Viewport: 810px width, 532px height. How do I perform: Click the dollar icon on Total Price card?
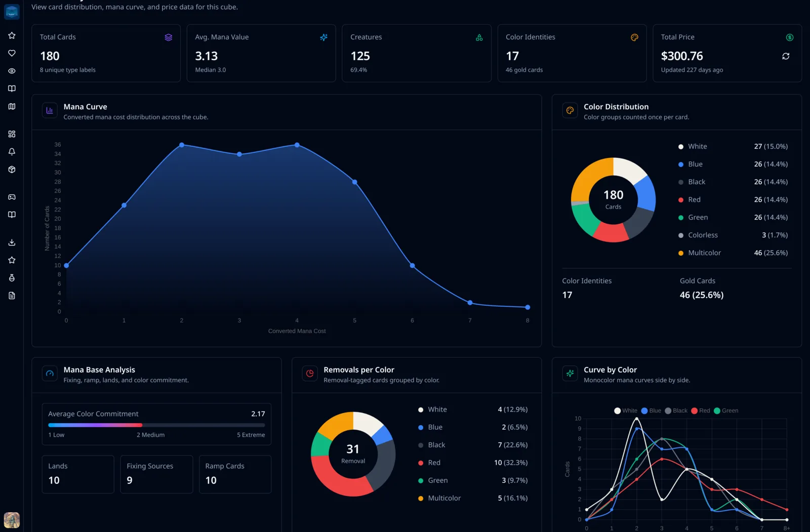pyautogui.click(x=790, y=37)
